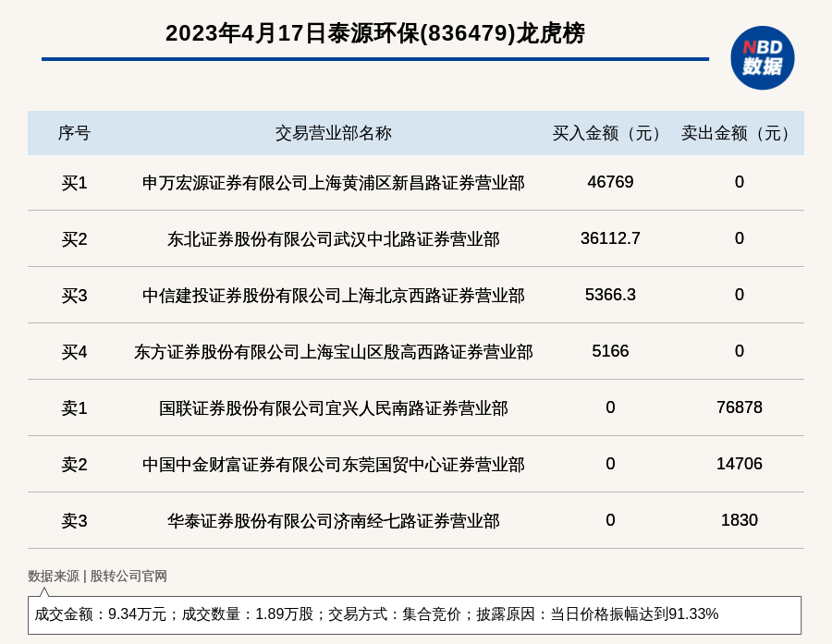Click the NBD数据 round logo
This screenshot has width=832, height=644.
pyautogui.click(x=763, y=58)
